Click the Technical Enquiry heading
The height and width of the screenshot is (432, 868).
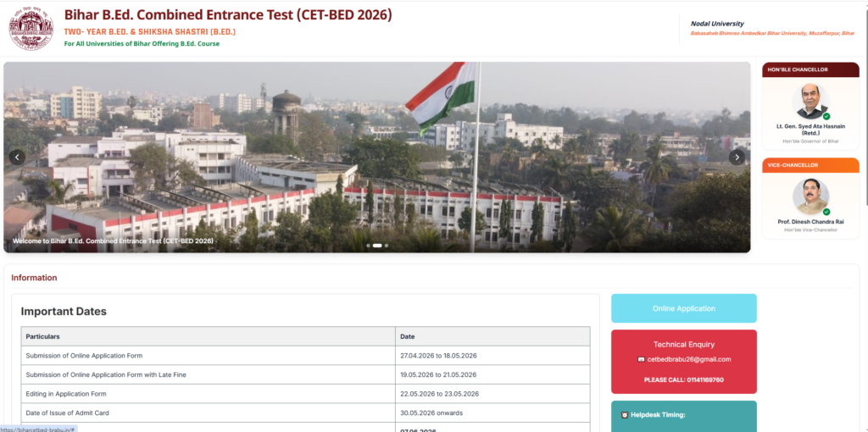click(684, 344)
